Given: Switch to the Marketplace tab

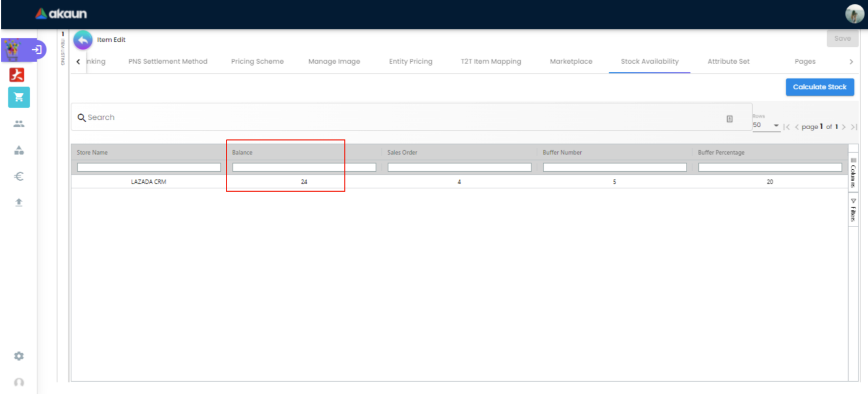Looking at the screenshot, I should click(x=571, y=61).
